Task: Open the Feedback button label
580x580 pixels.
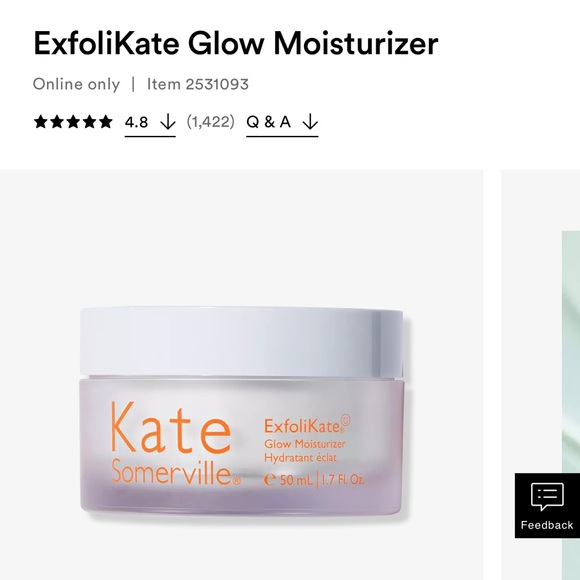Action: pyautogui.click(x=547, y=525)
